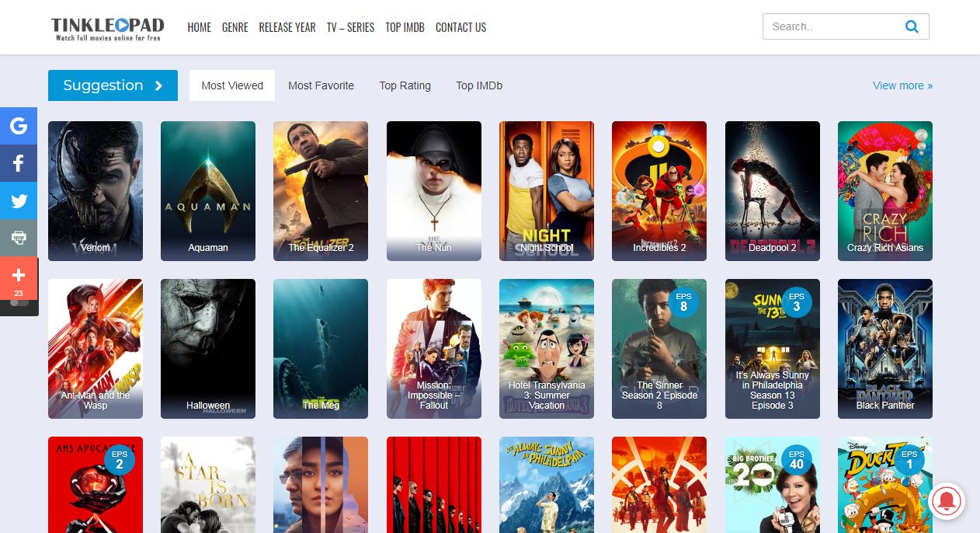The height and width of the screenshot is (533, 980).
Task: Open EPS 8 badge on The Sinner
Action: (683, 301)
